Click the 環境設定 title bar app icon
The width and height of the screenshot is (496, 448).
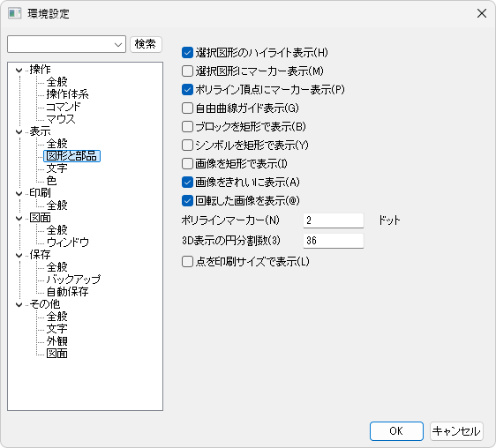(x=14, y=13)
